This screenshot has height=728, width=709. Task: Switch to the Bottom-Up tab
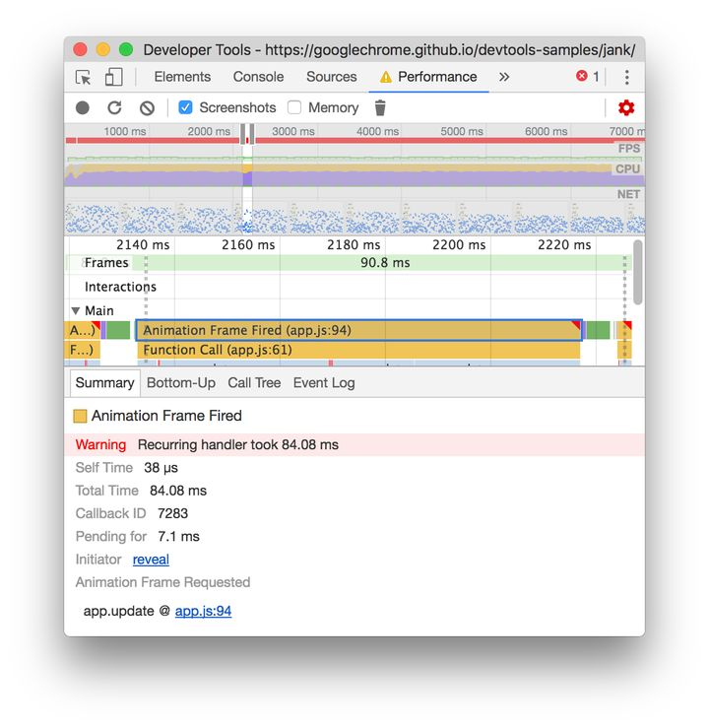coord(181,383)
